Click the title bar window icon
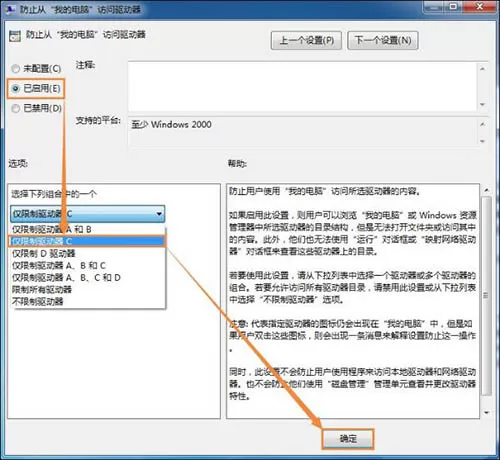Screen dimensions: 500x460 pos(10,9)
